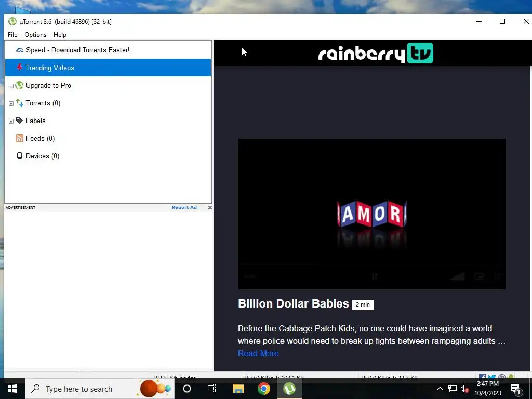Expand the Torrents tree node
This screenshot has width=532, height=399.
coord(11,103)
